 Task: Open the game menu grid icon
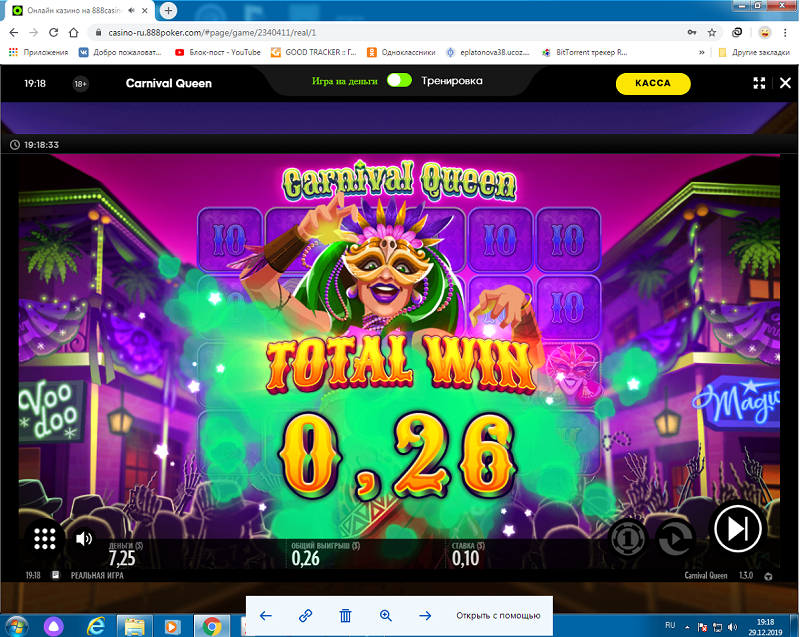pyautogui.click(x=44, y=539)
